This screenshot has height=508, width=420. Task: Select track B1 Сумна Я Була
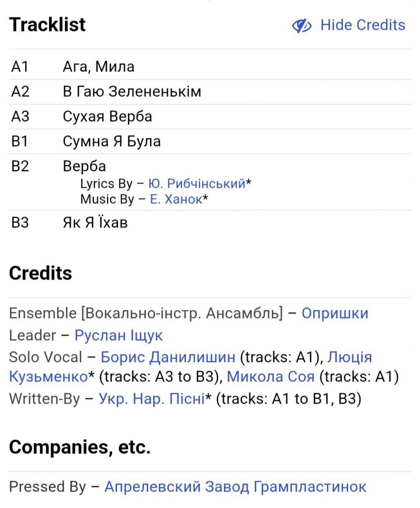(x=210, y=141)
